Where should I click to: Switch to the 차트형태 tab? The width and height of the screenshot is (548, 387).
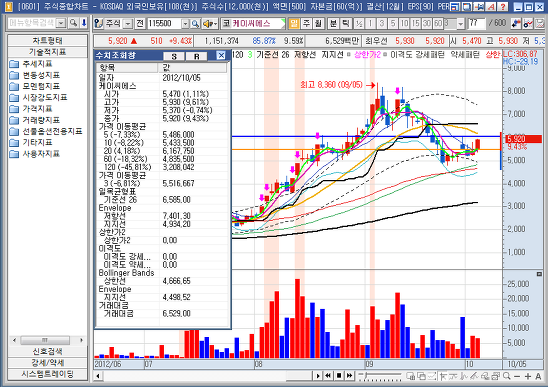pos(48,40)
